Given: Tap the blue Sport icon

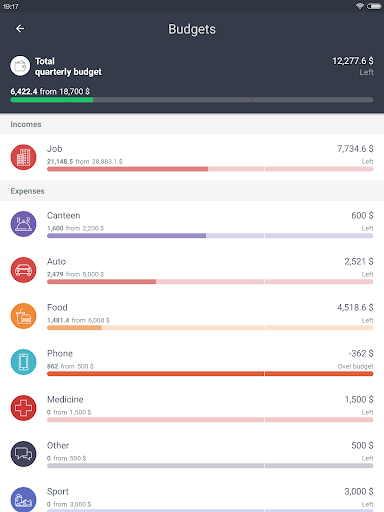Looking at the screenshot, I should pos(23,499).
